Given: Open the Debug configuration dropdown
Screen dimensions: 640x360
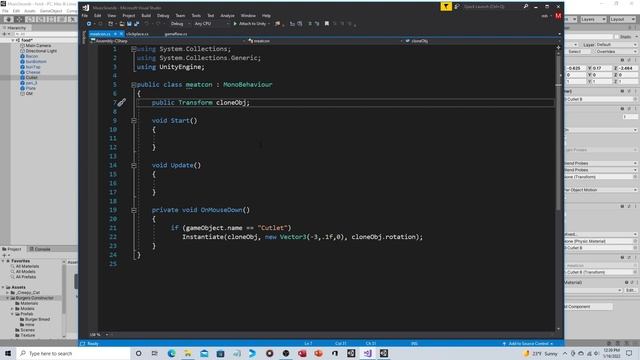Looking at the screenshot, I should click(180, 24).
